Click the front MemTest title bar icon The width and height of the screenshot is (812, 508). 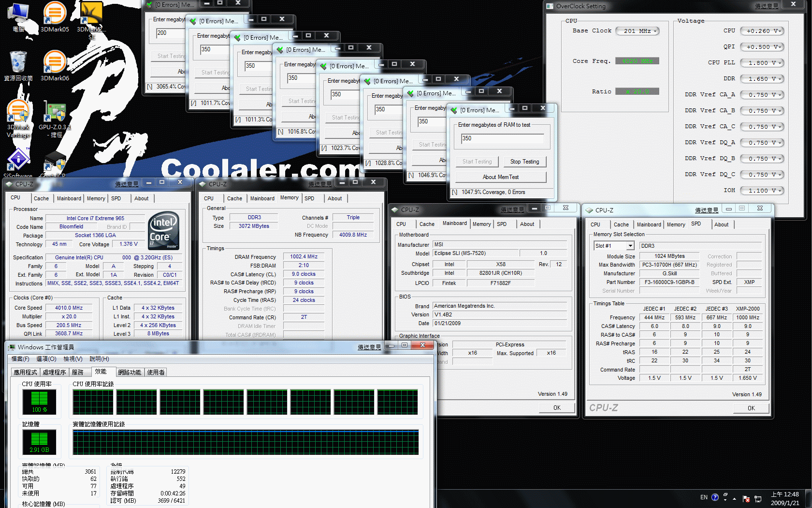coord(454,110)
